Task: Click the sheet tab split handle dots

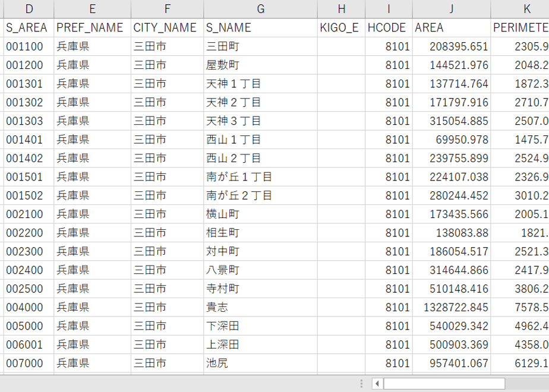Action: 361,384
